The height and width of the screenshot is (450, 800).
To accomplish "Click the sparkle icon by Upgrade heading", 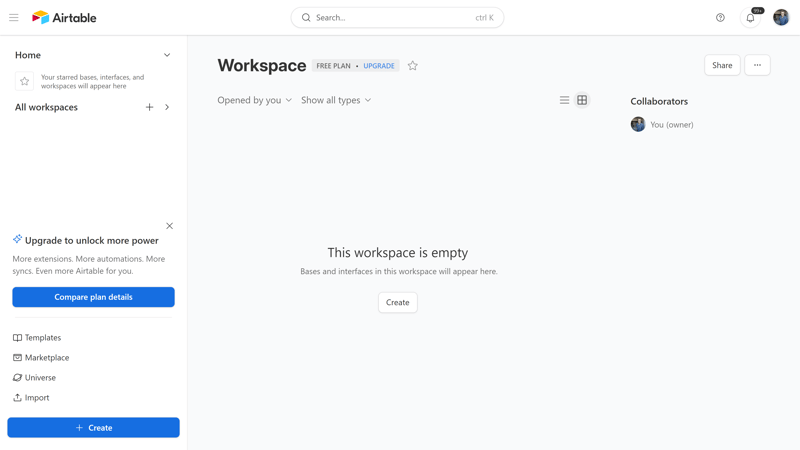I will pos(17,239).
